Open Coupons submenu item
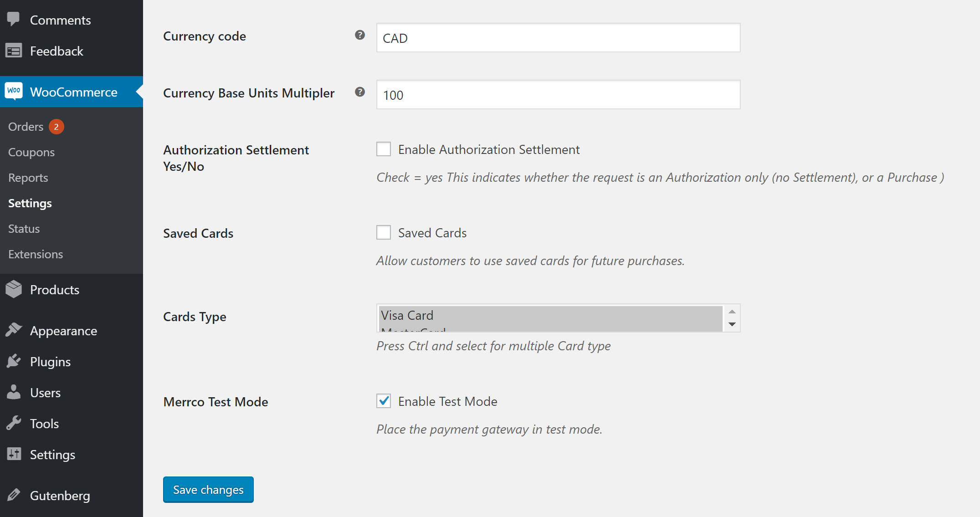 click(x=31, y=152)
